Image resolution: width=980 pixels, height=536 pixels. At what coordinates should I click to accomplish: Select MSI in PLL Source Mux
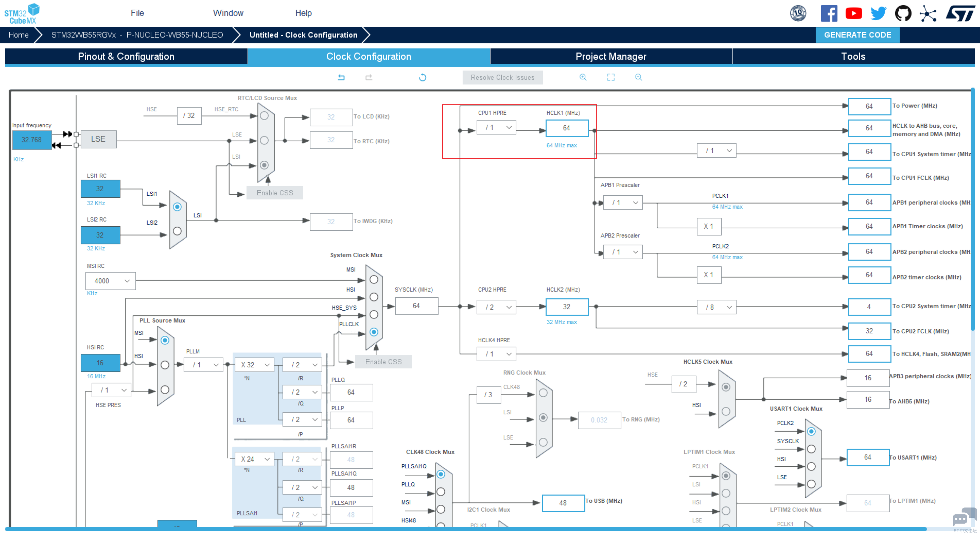coord(165,340)
